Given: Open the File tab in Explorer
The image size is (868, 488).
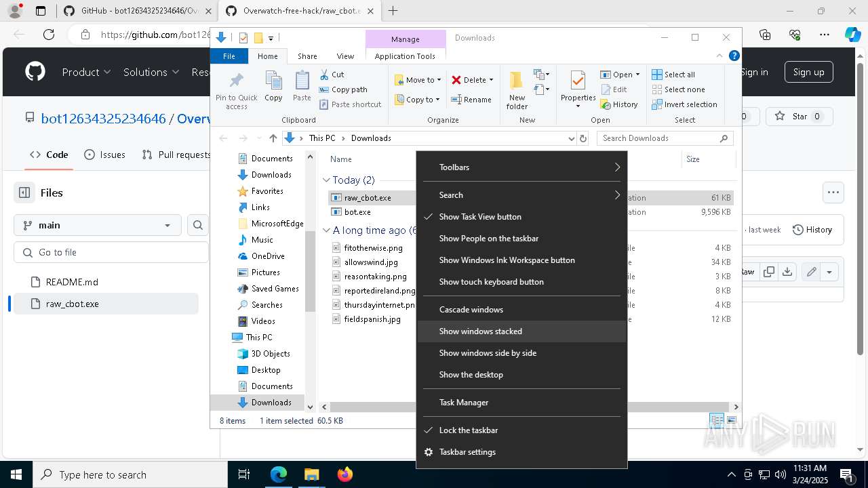Looking at the screenshot, I should pyautogui.click(x=229, y=56).
